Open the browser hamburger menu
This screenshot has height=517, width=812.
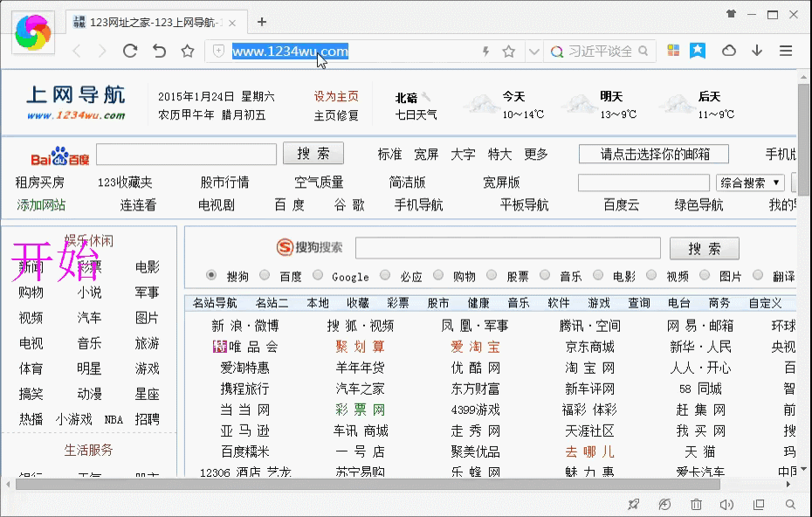pyautogui.click(x=786, y=51)
